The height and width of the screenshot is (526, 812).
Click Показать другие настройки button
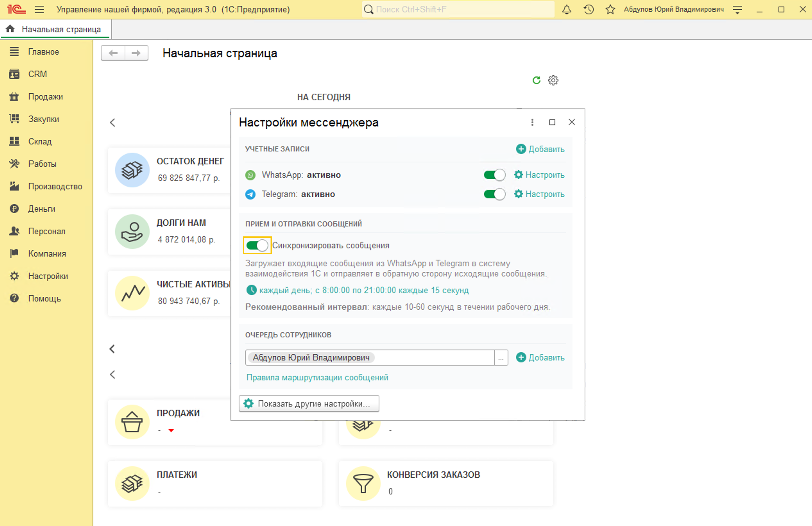click(x=309, y=404)
